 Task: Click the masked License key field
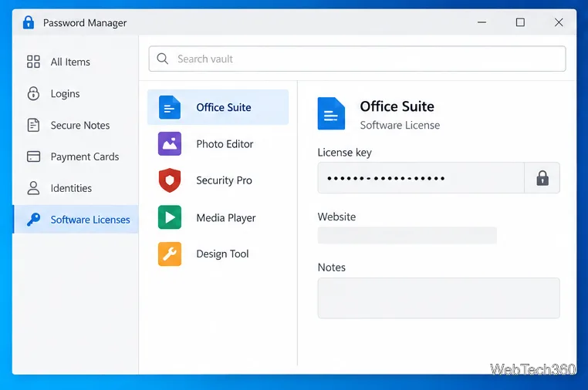coord(421,178)
